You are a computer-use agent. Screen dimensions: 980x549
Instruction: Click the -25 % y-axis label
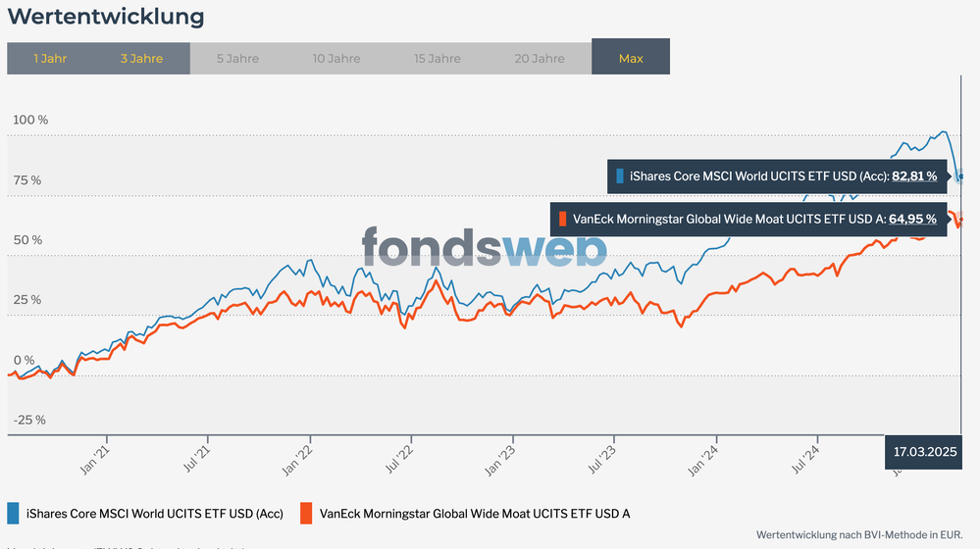pyautogui.click(x=29, y=421)
